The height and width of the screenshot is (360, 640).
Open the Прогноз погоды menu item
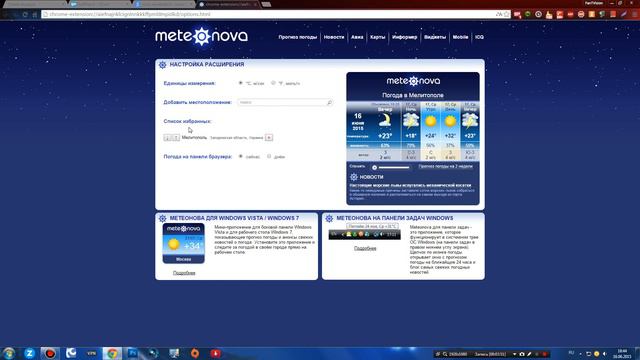298,37
